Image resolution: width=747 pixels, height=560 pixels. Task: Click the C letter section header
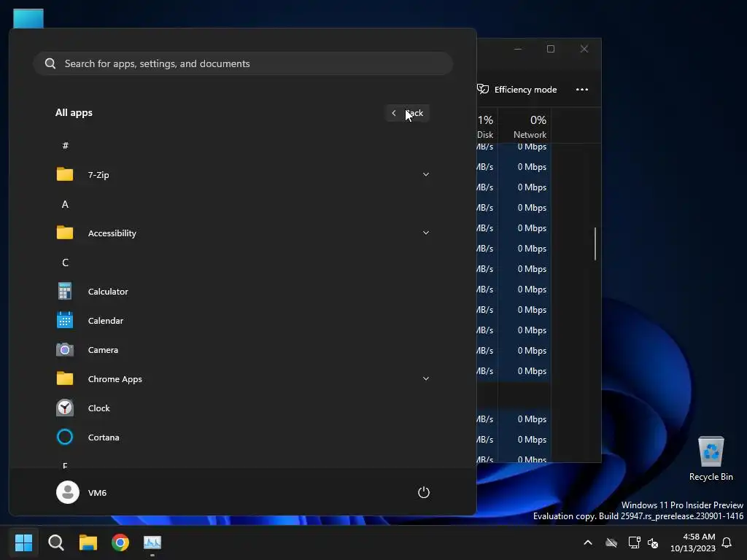coord(65,262)
